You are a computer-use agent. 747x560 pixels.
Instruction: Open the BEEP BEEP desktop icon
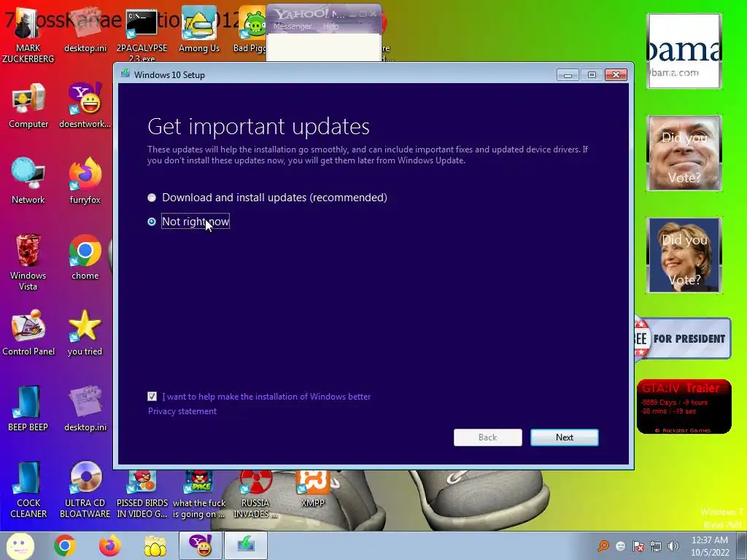pyautogui.click(x=28, y=408)
